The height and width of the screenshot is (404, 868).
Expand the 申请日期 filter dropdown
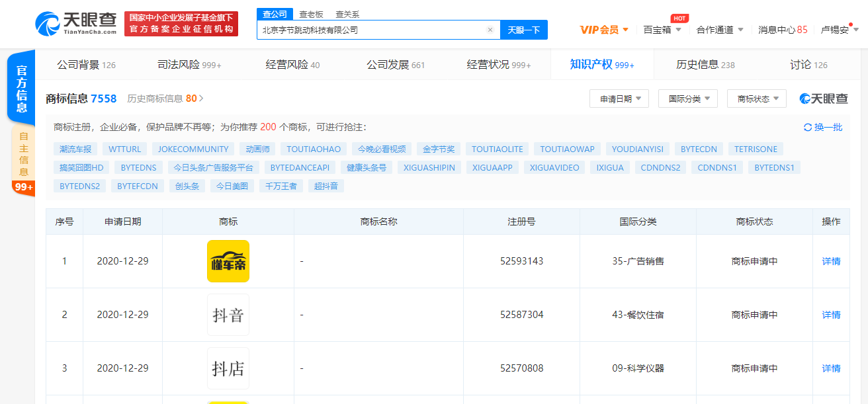tap(619, 99)
